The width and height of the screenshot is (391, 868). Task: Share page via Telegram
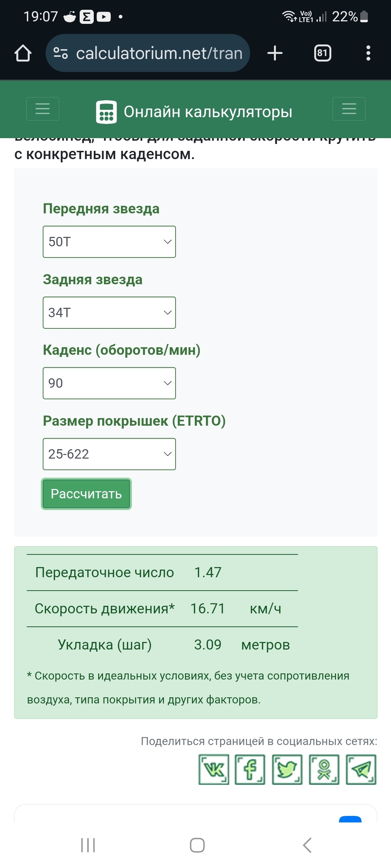pos(361,769)
